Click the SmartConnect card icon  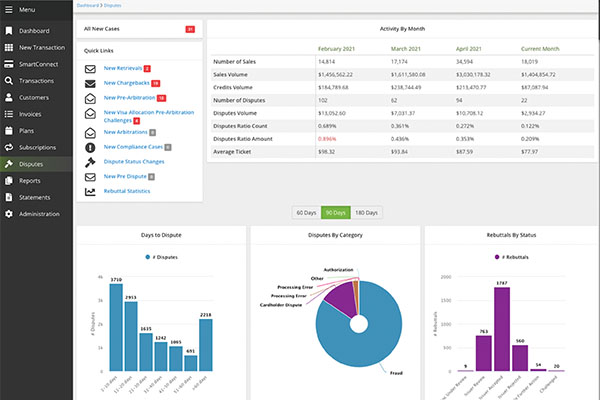pos(8,64)
